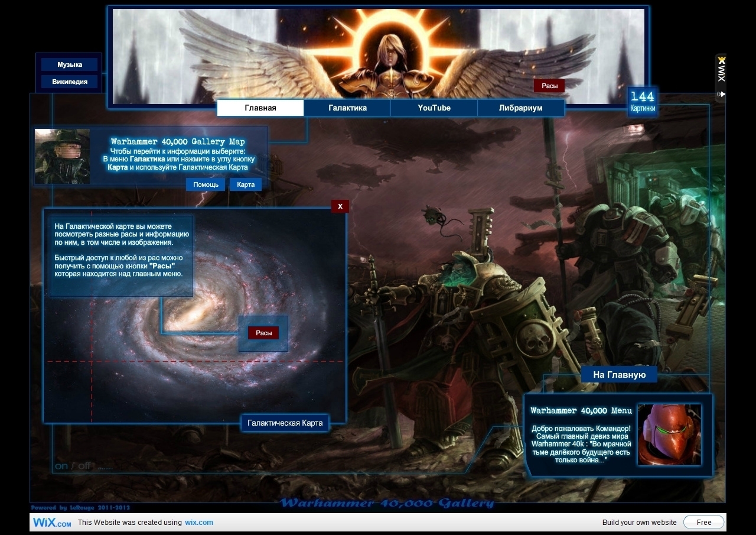Open the 144 Картинки gallery counter
756x535 pixels.
[643, 101]
